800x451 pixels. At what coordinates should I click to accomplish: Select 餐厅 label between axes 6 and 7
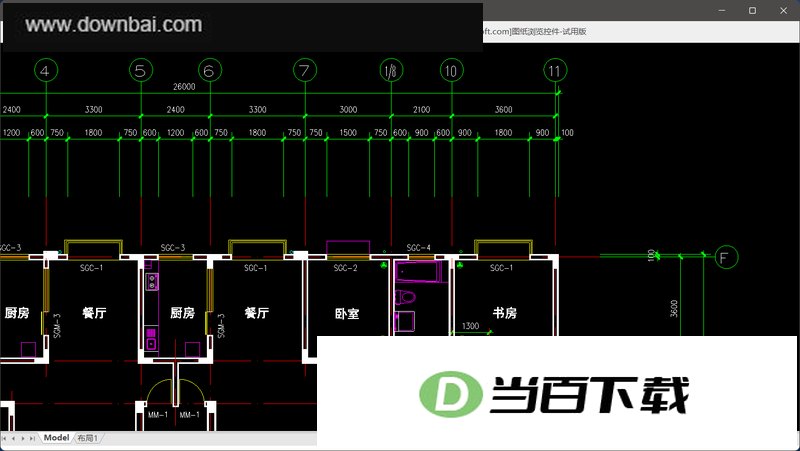(x=257, y=313)
